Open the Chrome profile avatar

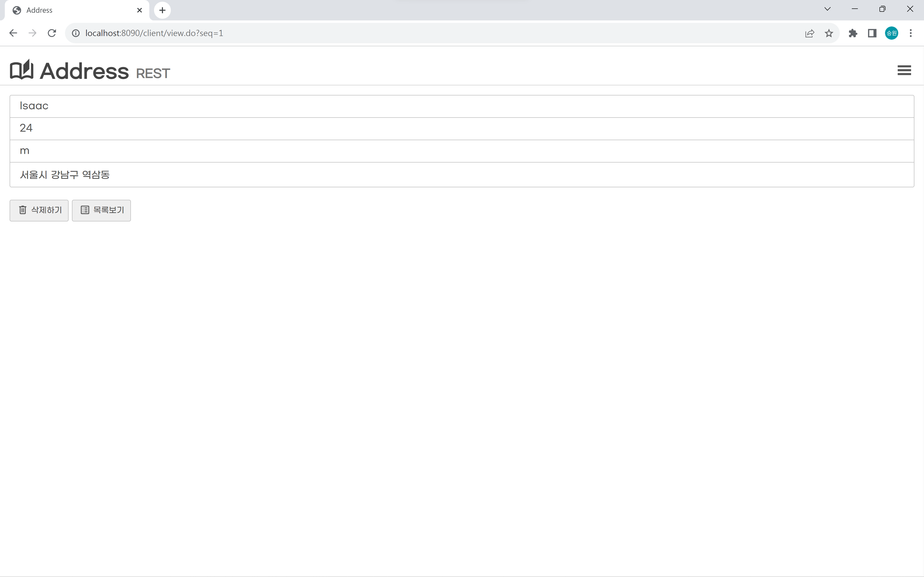(x=891, y=33)
